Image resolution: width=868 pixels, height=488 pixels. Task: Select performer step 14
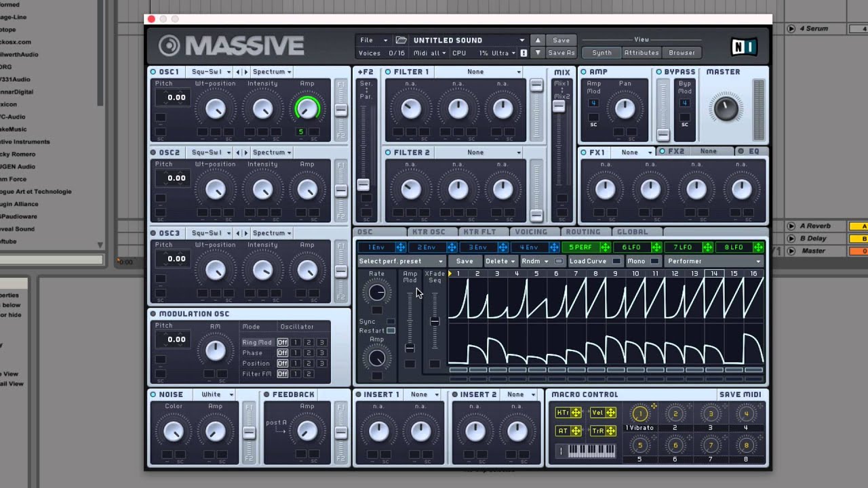click(714, 274)
